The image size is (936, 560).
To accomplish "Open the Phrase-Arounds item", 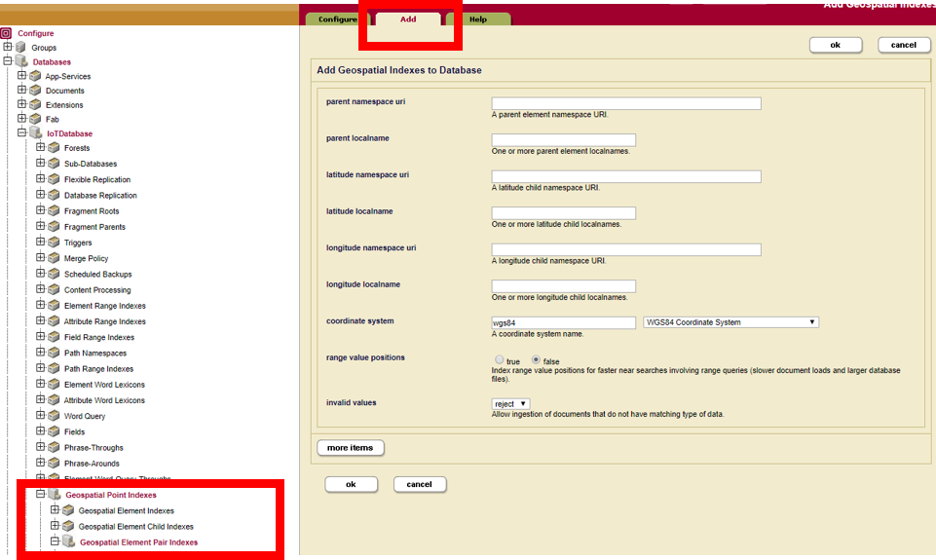I will pos(92,464).
